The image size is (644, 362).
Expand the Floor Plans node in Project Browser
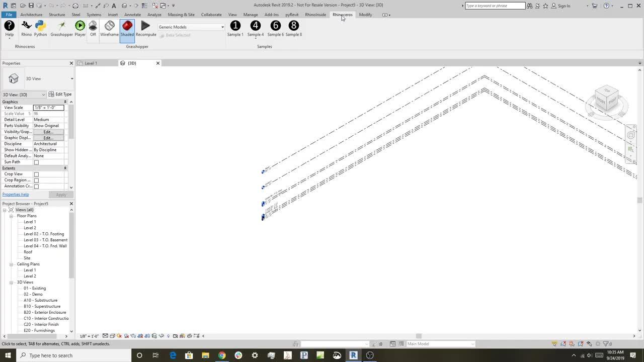tap(11, 216)
